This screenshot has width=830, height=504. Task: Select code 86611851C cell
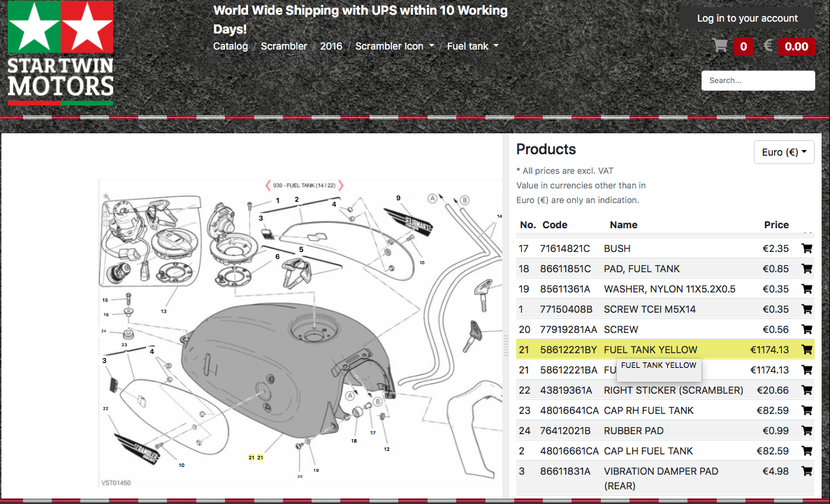[565, 269]
